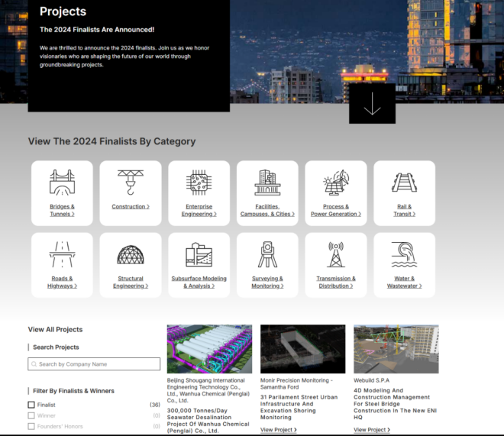The height and width of the screenshot is (436, 504).
Task: Open View Project for Webuild 4D Modeling
Action: point(372,430)
